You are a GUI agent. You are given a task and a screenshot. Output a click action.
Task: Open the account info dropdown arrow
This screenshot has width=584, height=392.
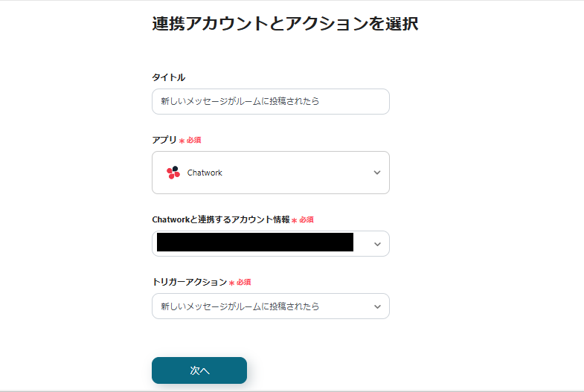pos(376,243)
